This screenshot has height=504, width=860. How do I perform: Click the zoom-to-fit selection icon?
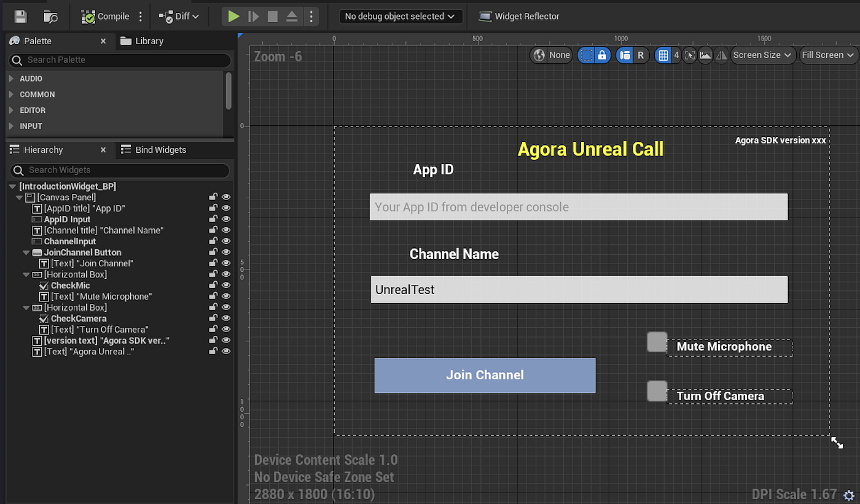pyautogui.click(x=690, y=55)
